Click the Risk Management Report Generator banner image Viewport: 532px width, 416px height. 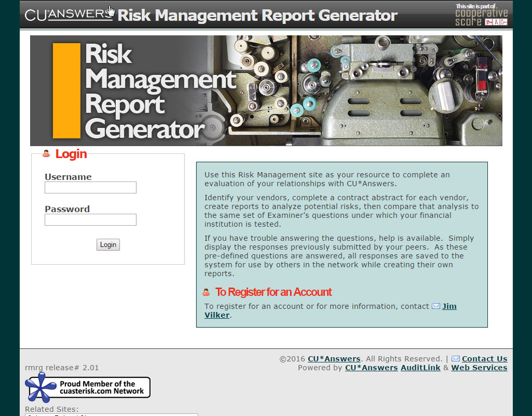pyautogui.click(x=266, y=90)
